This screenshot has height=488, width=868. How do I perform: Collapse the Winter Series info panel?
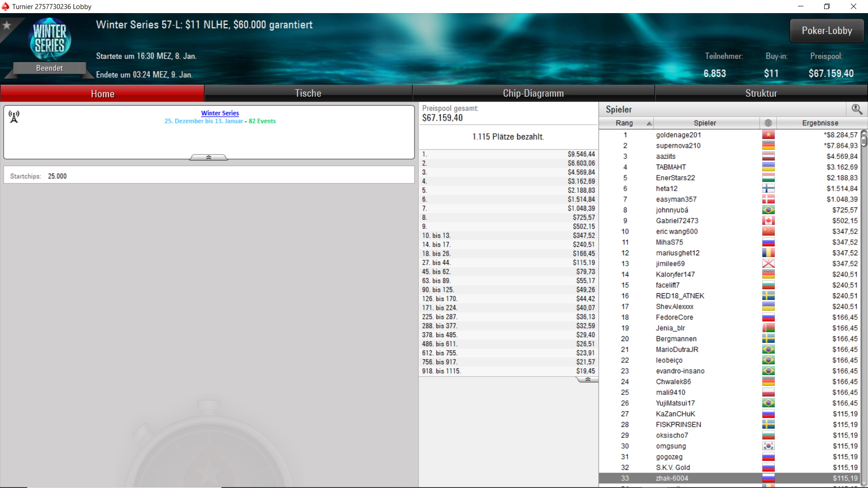208,157
